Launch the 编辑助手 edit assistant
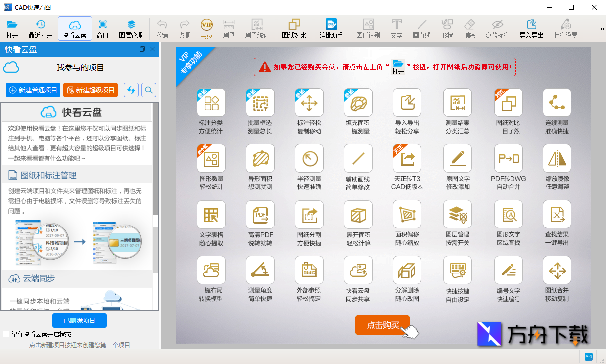 [x=331, y=27]
